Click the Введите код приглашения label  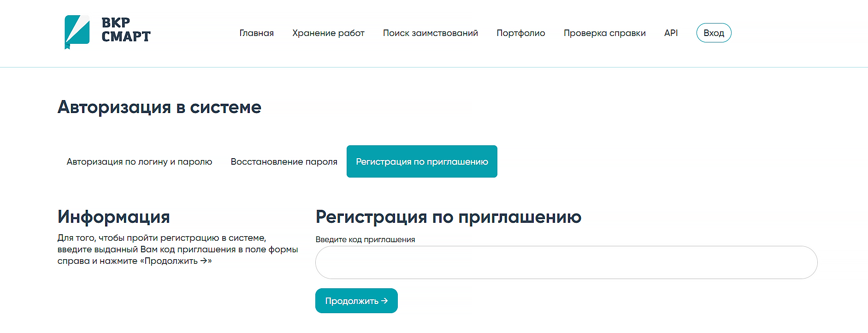coord(365,239)
